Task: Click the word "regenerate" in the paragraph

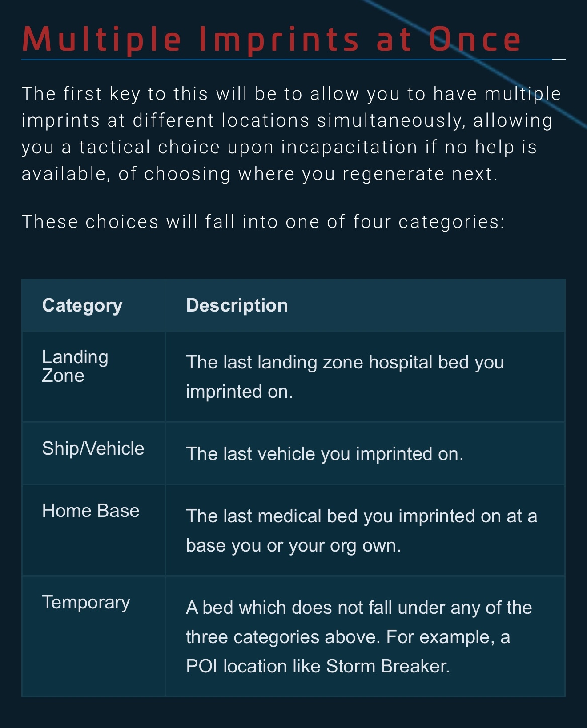Action: 393,174
